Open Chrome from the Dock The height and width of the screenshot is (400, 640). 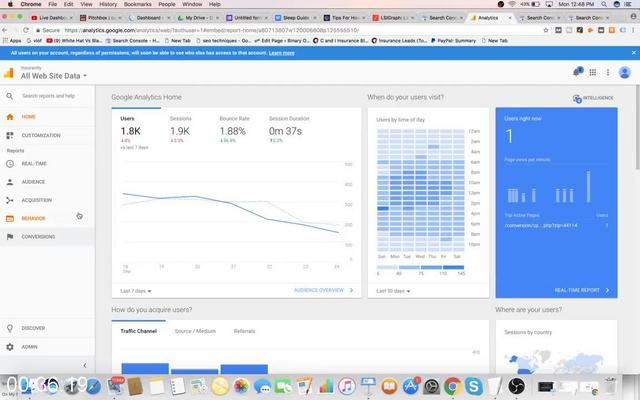453,386
